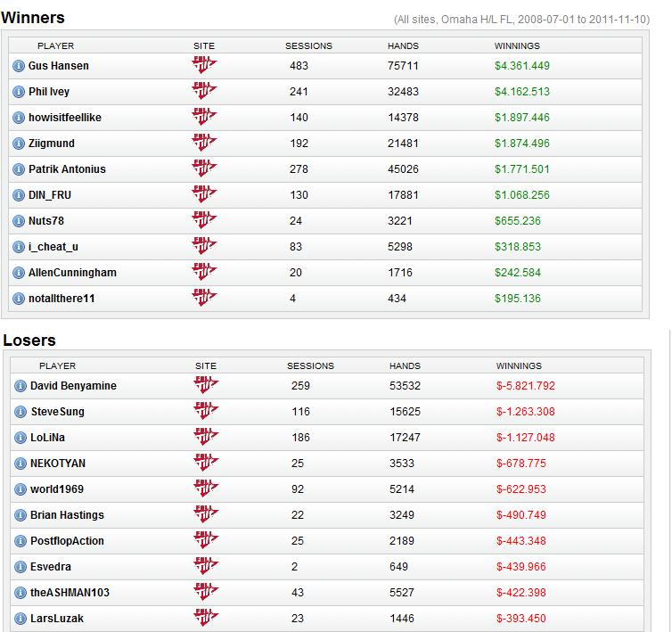The image size is (672, 632).
Task: Click Full Tilt logo in Ziigmund row
Action: point(204,143)
